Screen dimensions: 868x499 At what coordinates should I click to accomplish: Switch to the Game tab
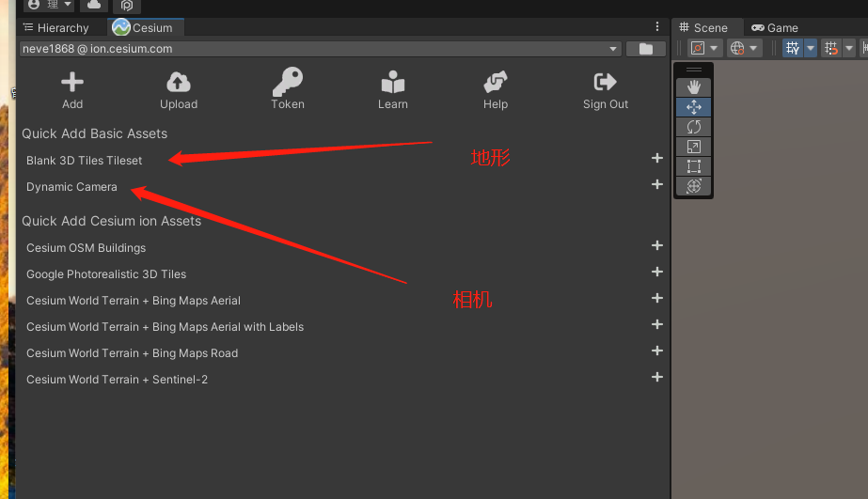pyautogui.click(x=775, y=27)
